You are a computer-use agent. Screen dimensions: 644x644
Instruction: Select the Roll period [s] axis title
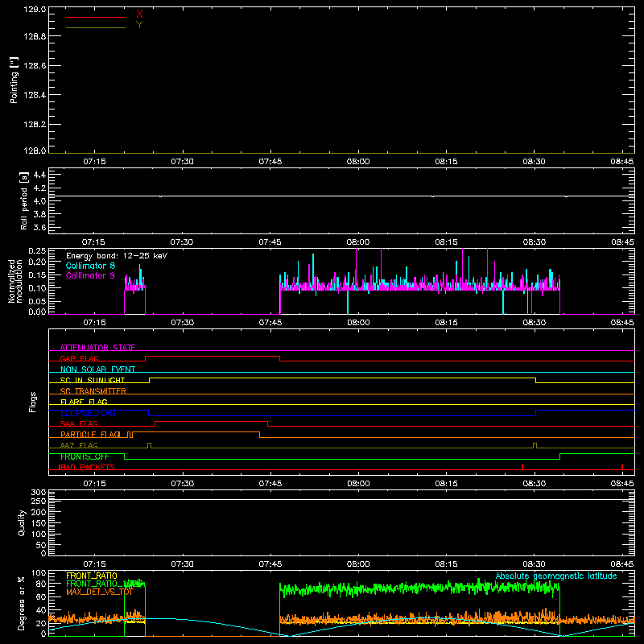tap(24, 200)
